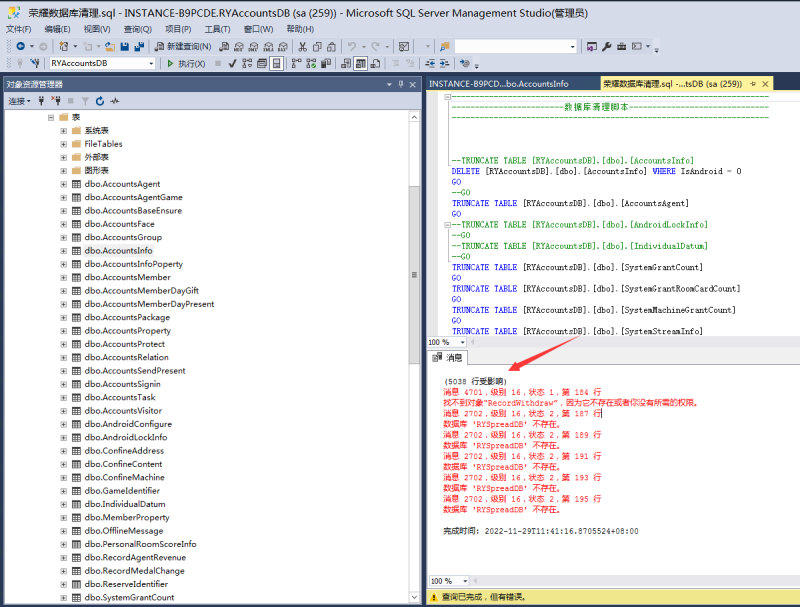Toggle auto-hide pin on Object Explorer
Screen dimensions: 800x607
click(x=401, y=84)
